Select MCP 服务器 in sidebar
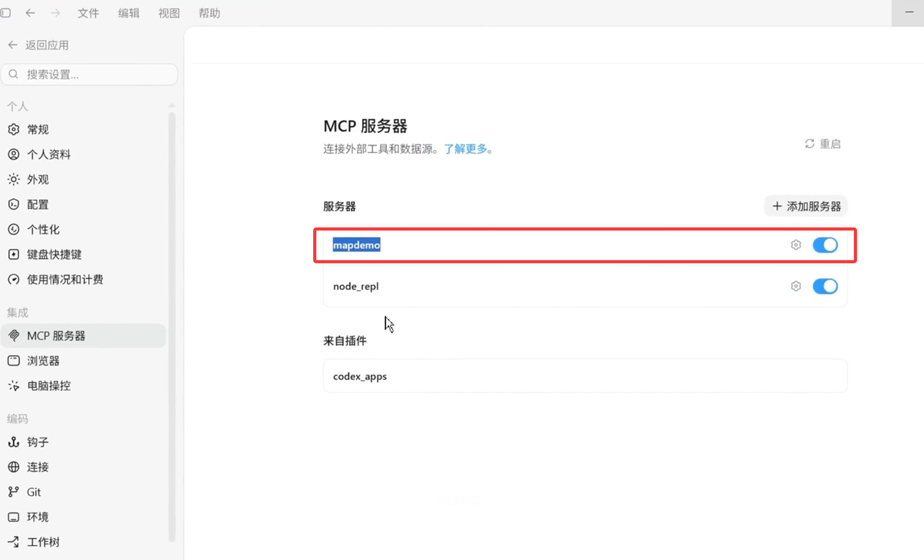The width and height of the screenshot is (924, 560). (x=83, y=336)
